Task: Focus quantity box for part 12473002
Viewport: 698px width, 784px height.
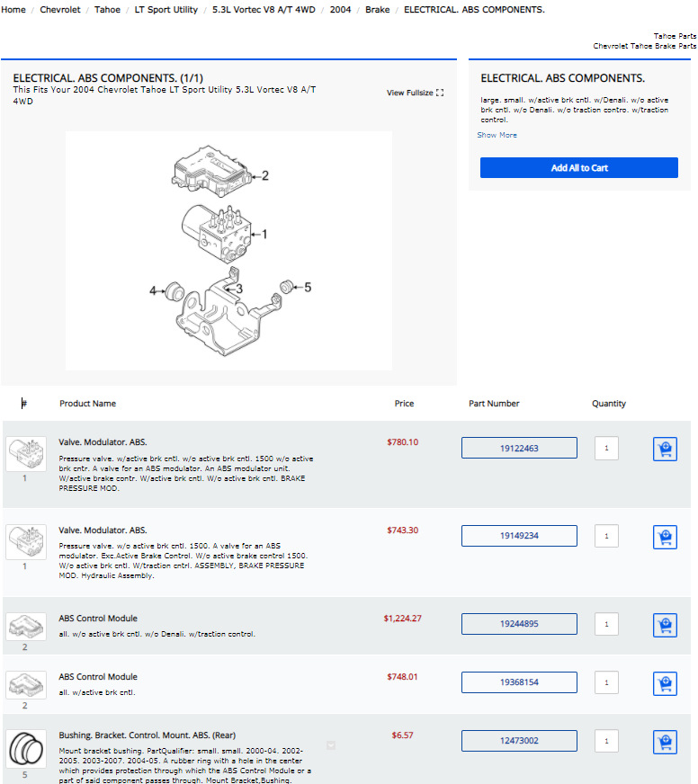Action: [606, 741]
